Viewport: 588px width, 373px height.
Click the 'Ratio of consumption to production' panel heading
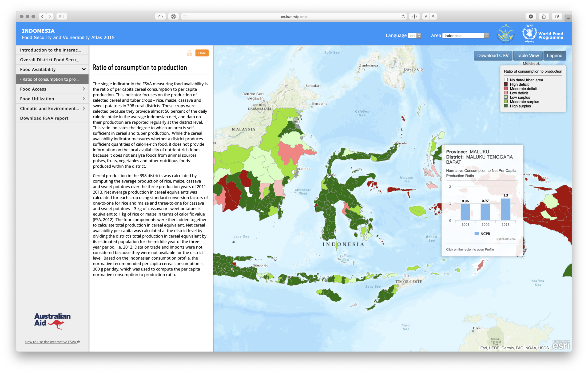click(x=140, y=67)
